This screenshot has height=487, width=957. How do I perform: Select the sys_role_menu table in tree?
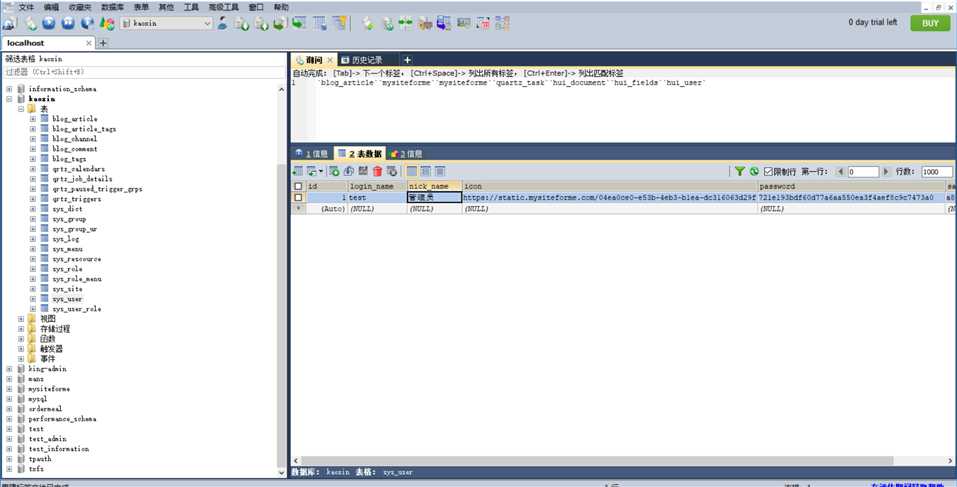pos(77,279)
